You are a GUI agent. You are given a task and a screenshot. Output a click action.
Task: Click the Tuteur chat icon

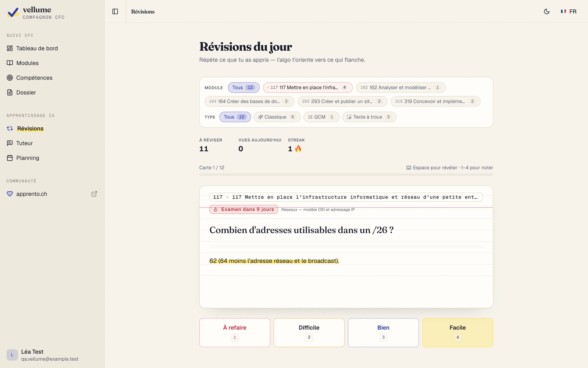(10, 143)
